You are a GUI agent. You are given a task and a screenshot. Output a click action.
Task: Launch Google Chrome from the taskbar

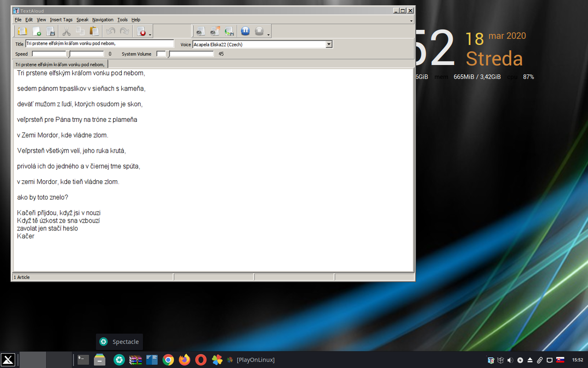(x=168, y=360)
